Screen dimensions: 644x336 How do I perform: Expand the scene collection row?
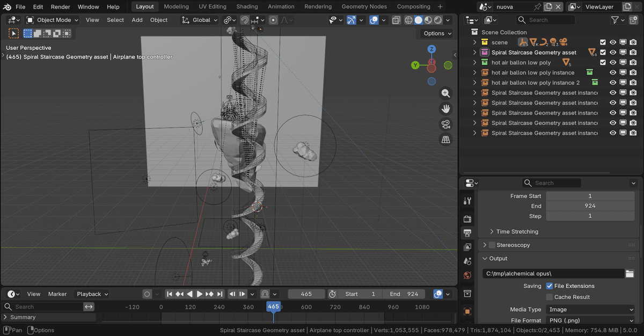pyautogui.click(x=474, y=42)
